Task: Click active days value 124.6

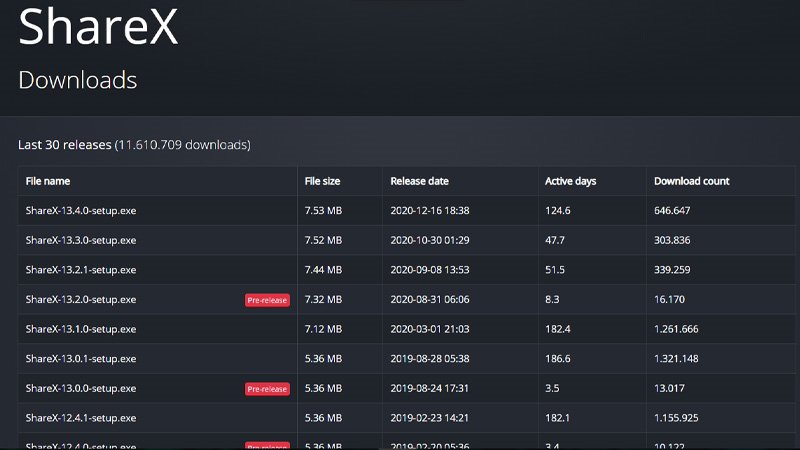Action: [558, 211]
